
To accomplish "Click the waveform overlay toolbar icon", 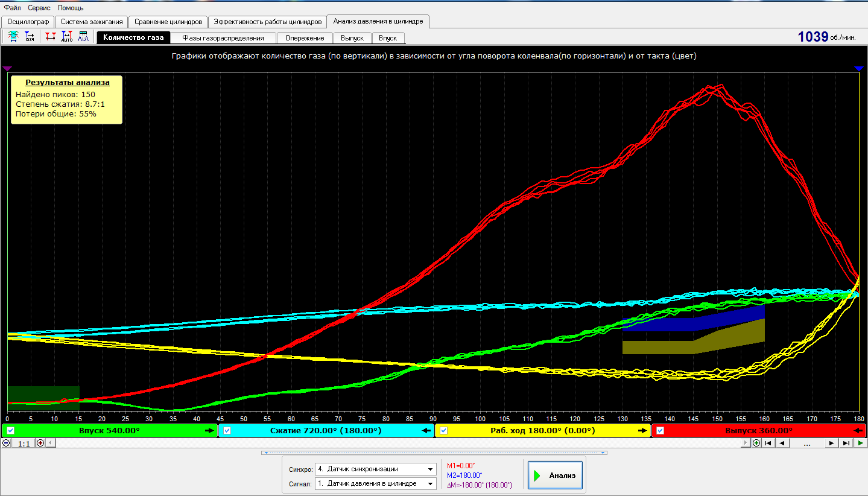I will (13, 37).
